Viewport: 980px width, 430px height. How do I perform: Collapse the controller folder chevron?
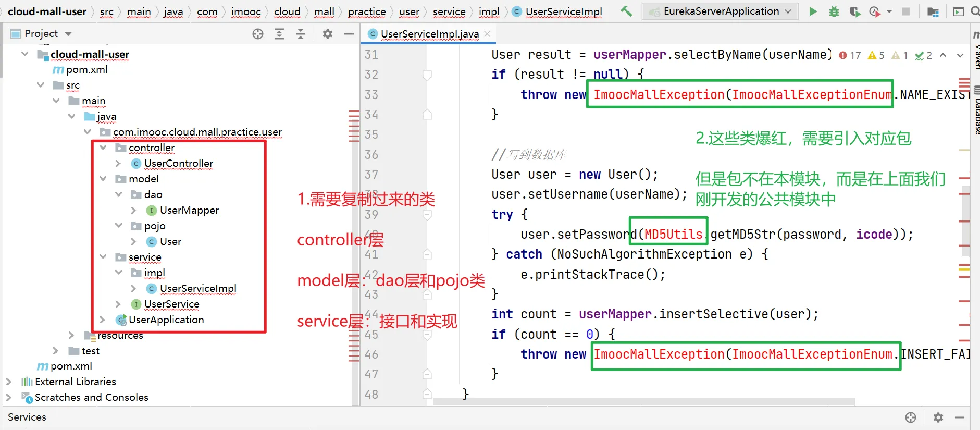[103, 148]
